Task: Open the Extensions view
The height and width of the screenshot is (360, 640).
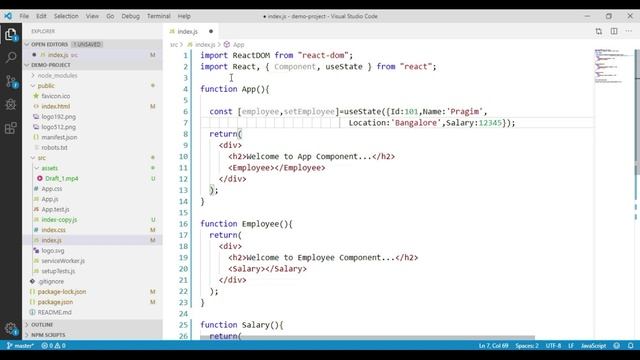Action: 11,128
